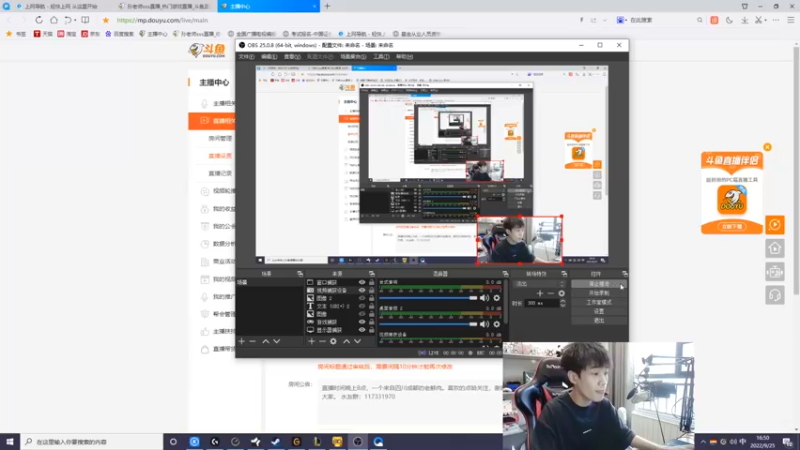This screenshot has height=450, width=800.
Task: Click 停止推流 in OBS controls
Action: (x=599, y=284)
